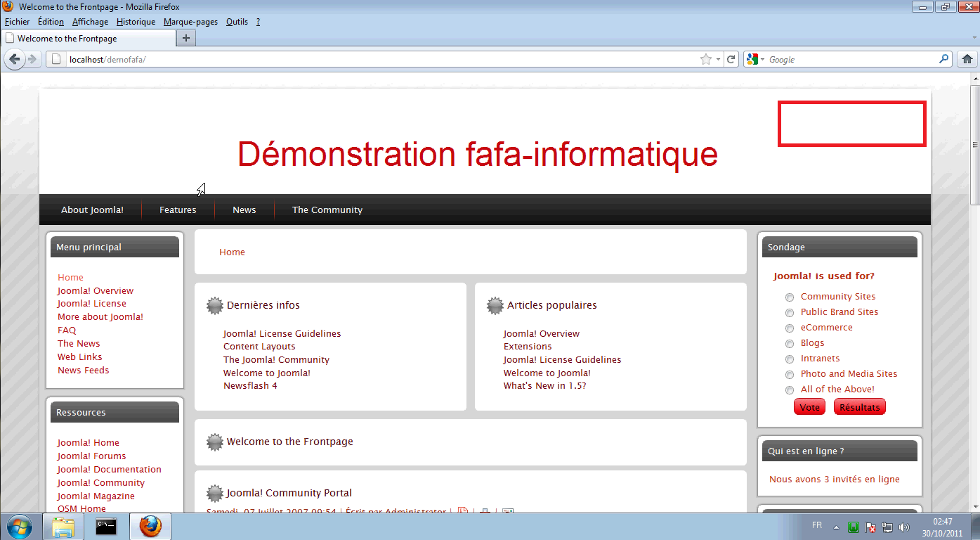Click the volume speaker tray icon
Screen dimensions: 980x540
coord(903,527)
